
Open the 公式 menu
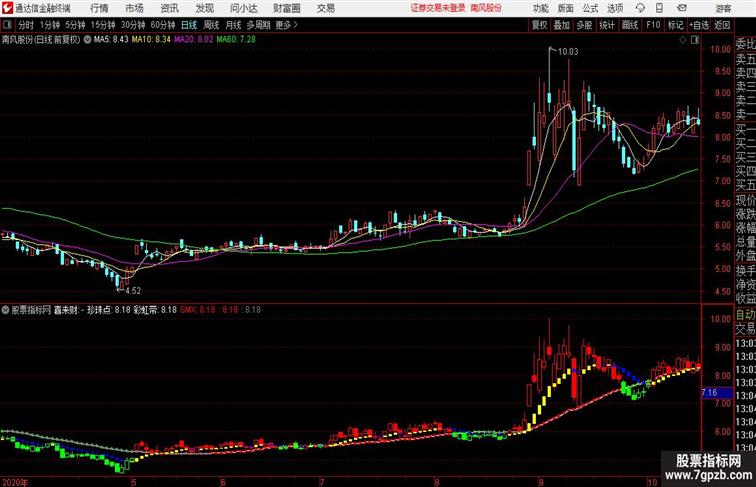click(590, 8)
